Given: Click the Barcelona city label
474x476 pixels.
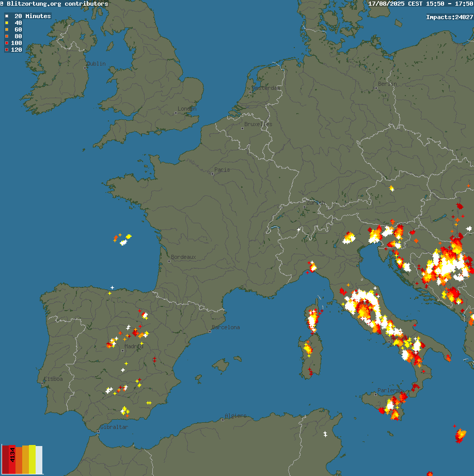Looking at the screenshot, I should 226,327.
